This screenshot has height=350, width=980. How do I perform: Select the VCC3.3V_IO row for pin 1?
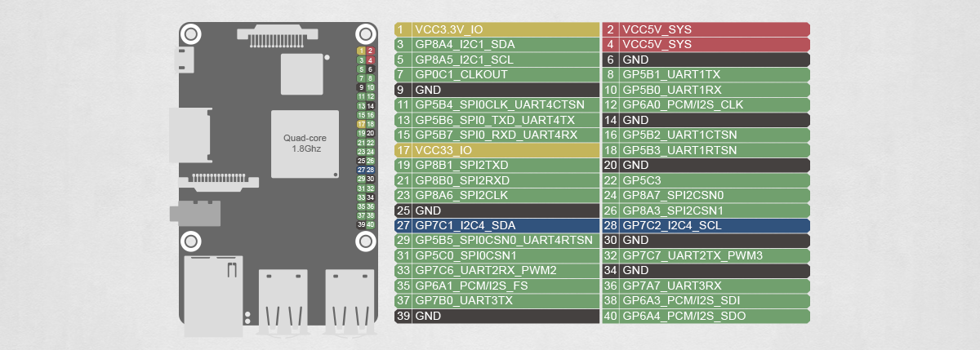(x=497, y=29)
